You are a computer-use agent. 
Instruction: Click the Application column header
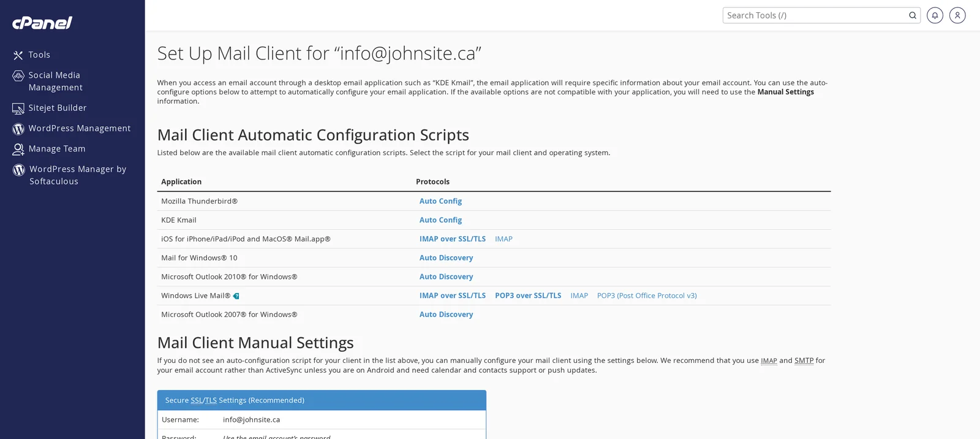[x=181, y=182]
